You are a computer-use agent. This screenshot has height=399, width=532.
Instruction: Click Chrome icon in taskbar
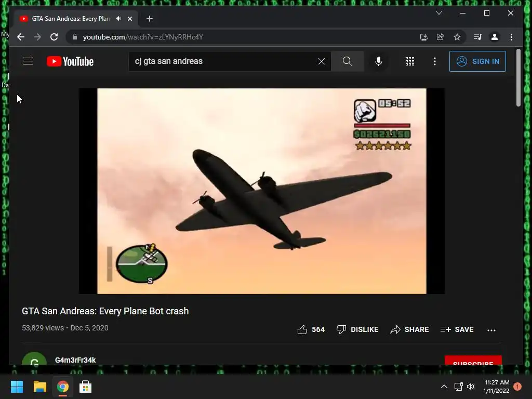click(x=63, y=387)
